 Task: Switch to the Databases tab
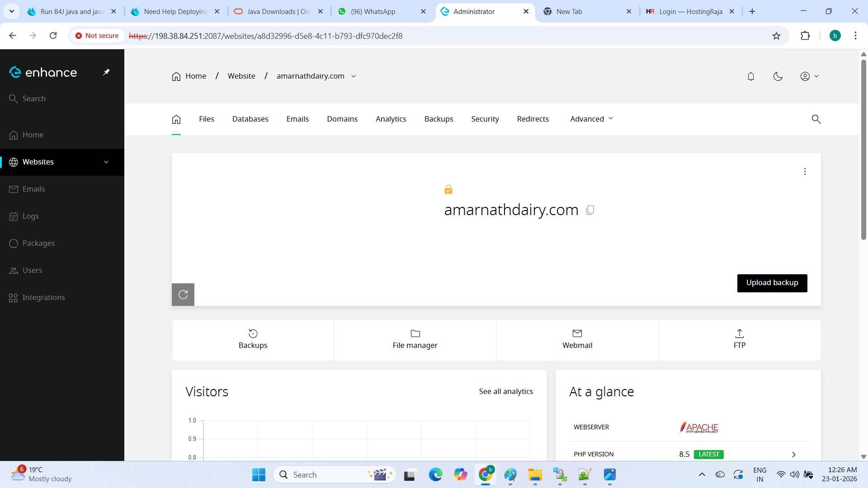click(x=250, y=119)
